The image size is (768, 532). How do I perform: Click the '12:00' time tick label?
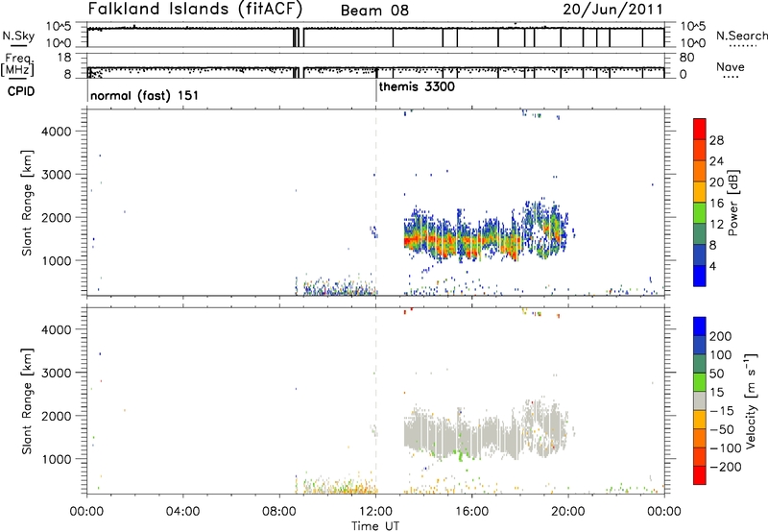[x=375, y=512]
